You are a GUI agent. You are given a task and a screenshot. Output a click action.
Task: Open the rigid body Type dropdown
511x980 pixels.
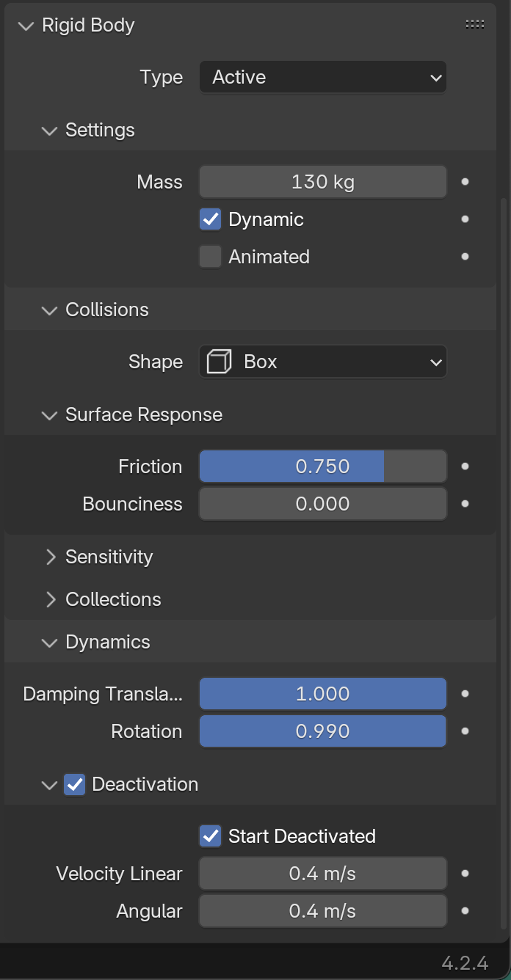point(323,77)
